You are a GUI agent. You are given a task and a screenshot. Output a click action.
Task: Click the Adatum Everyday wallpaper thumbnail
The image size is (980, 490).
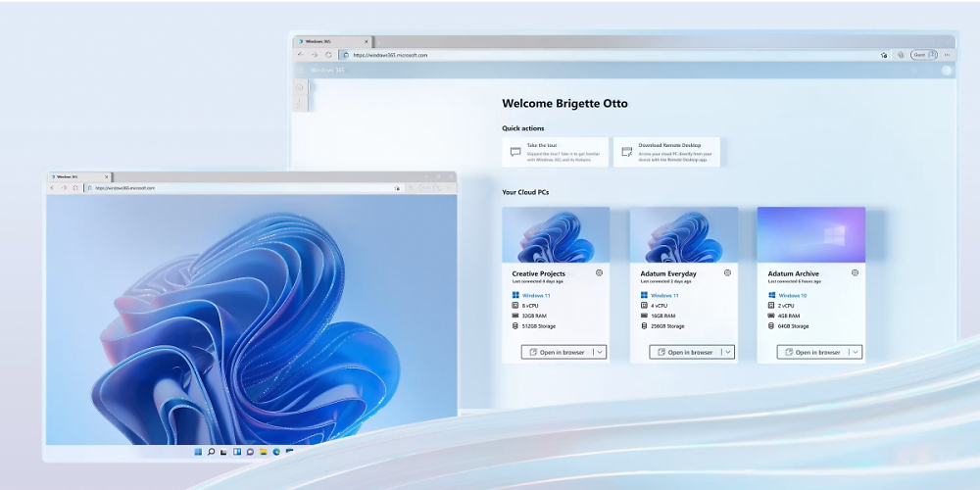pos(684,235)
